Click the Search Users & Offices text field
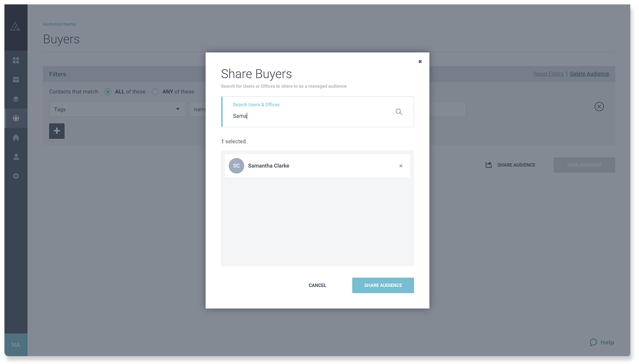Image resolution: width=639 pixels, height=364 pixels. click(304, 116)
